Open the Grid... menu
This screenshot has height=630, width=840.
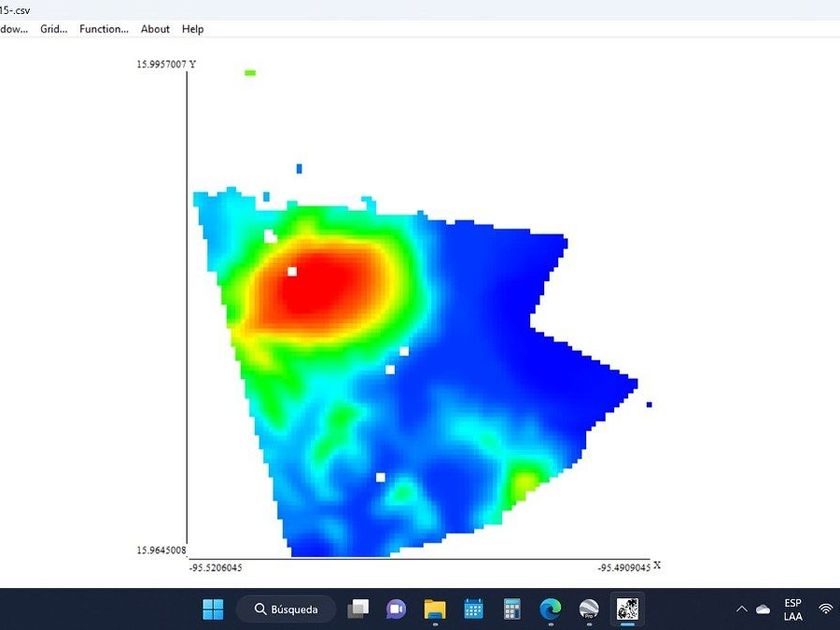[x=54, y=29]
